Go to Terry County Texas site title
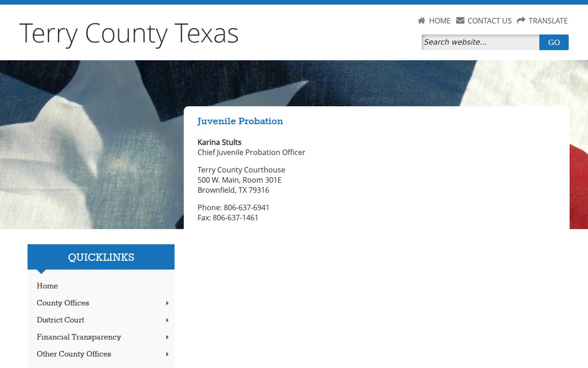This screenshot has height=368, width=588. (x=129, y=33)
